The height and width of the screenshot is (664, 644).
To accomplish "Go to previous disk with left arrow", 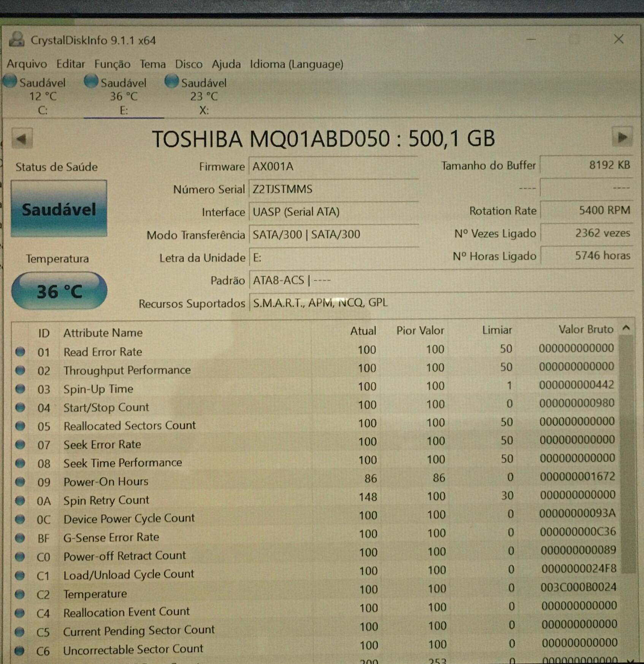I will 22,139.
